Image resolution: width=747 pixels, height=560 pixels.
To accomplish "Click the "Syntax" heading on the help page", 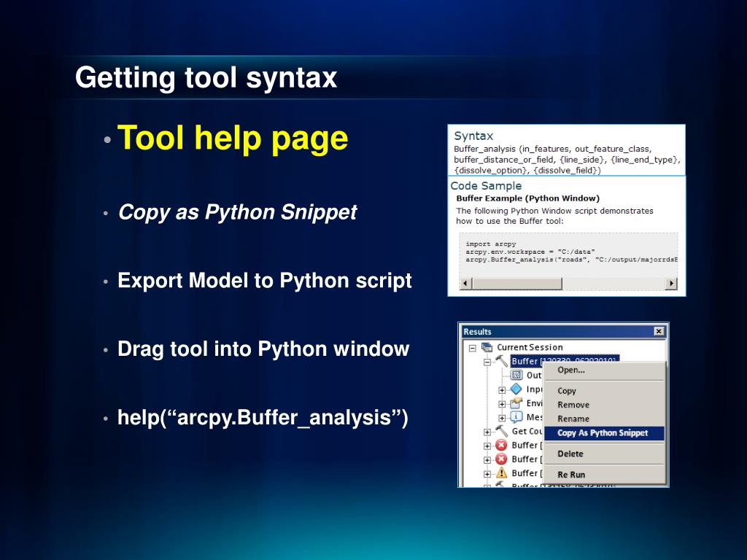I will pyautogui.click(x=473, y=136).
